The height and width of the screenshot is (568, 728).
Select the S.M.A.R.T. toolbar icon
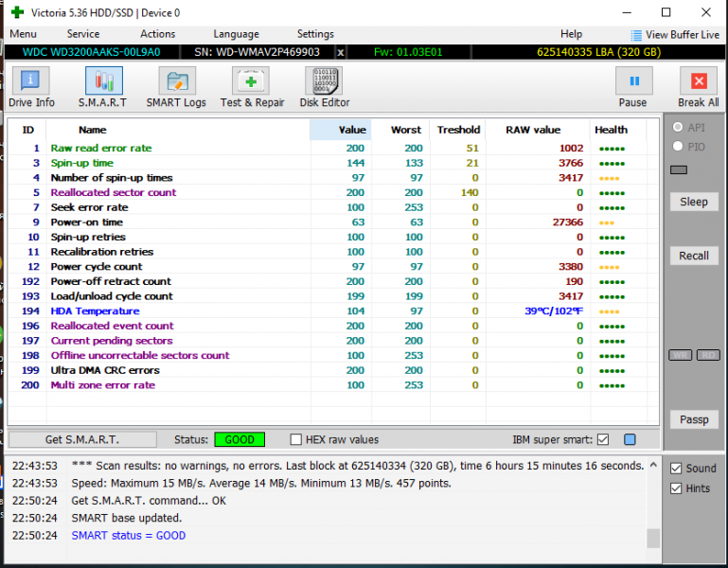[x=103, y=87]
